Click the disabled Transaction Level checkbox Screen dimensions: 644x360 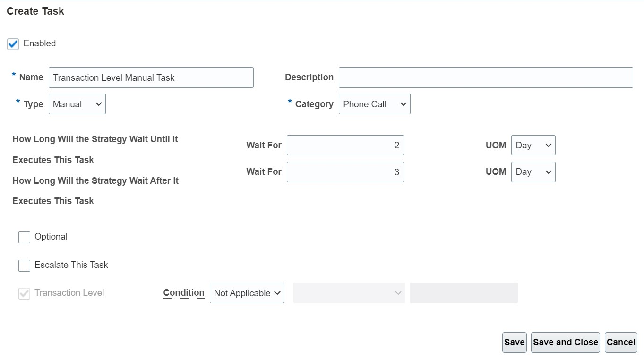click(24, 293)
